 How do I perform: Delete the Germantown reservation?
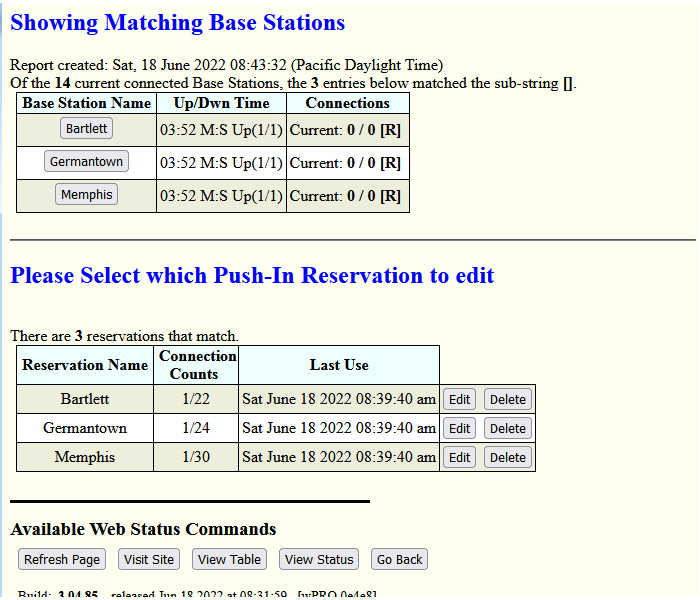pos(507,429)
